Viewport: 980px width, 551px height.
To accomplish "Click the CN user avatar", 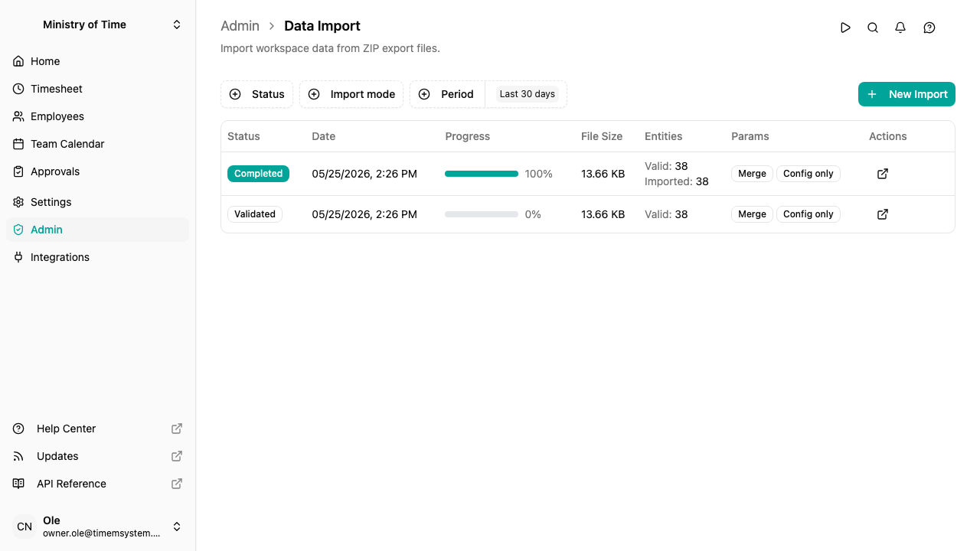I will pos(24,527).
